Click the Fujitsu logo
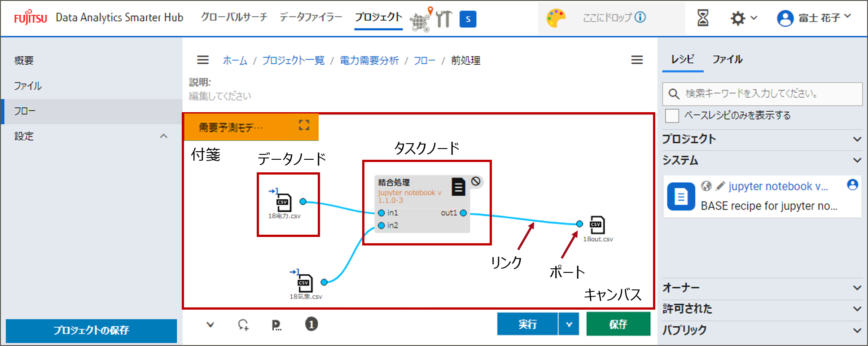 [30, 17]
